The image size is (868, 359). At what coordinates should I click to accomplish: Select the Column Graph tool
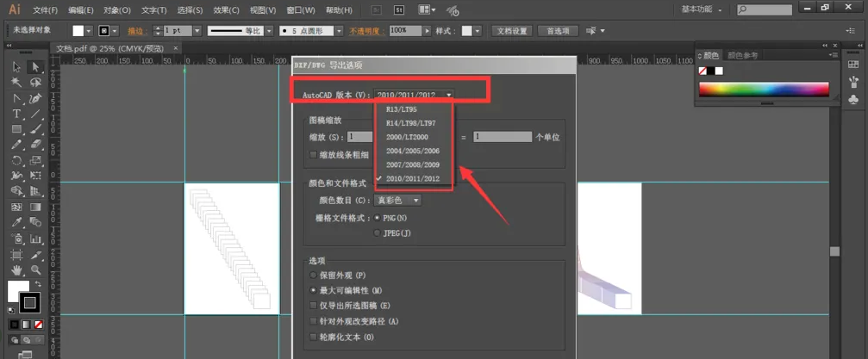coord(36,239)
